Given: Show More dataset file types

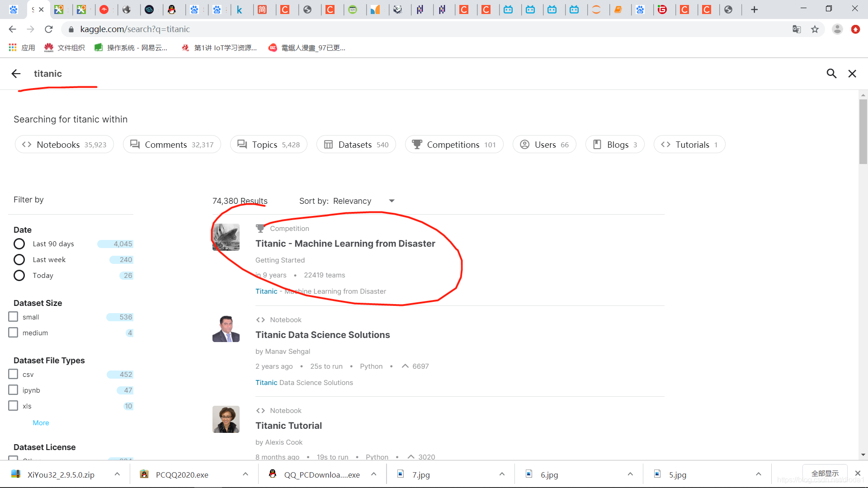Looking at the screenshot, I should point(41,423).
